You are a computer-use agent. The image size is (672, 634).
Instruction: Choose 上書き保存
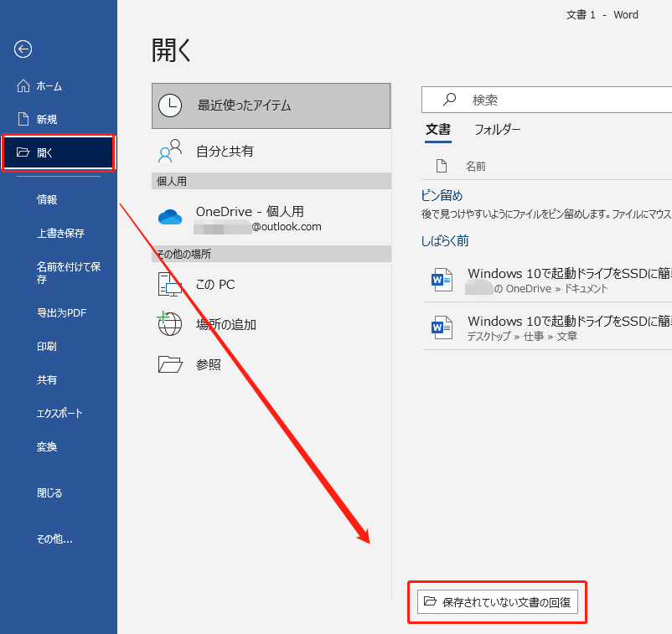click(60, 233)
